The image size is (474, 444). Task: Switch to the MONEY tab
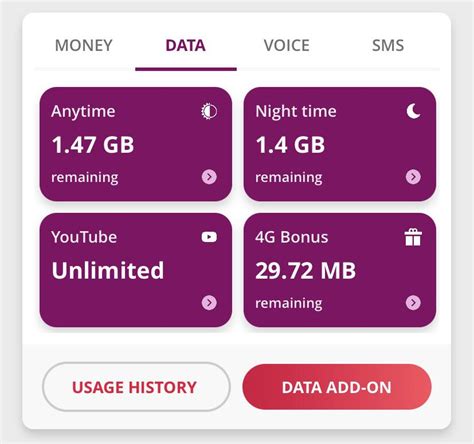[x=84, y=45]
